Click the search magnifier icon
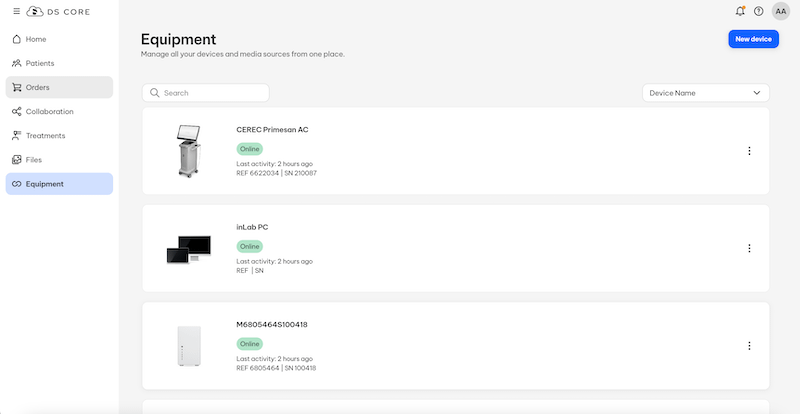This screenshot has height=414, width=800. pos(155,93)
